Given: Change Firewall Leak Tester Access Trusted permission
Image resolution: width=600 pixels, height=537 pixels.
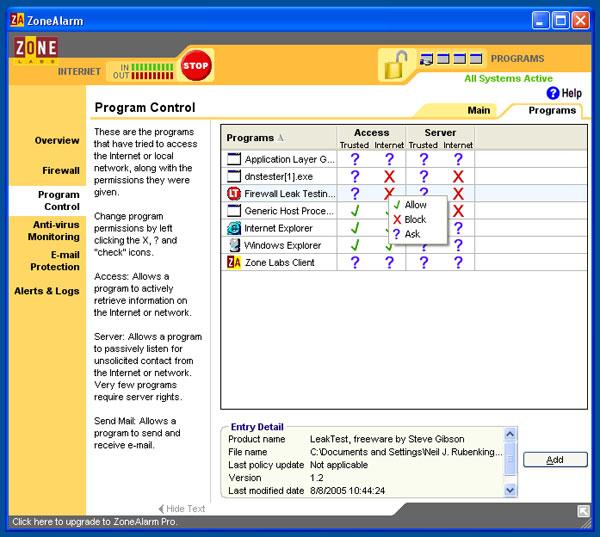Looking at the screenshot, I should tap(355, 194).
